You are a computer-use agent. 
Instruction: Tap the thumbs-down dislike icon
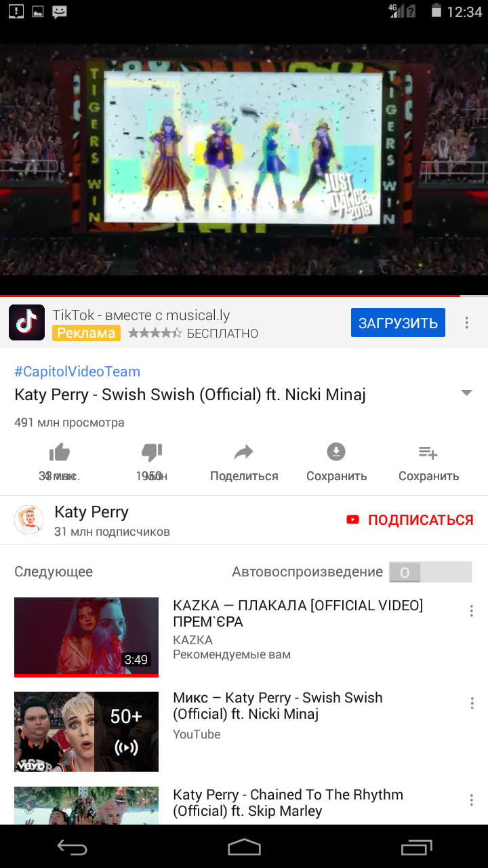pos(152,452)
